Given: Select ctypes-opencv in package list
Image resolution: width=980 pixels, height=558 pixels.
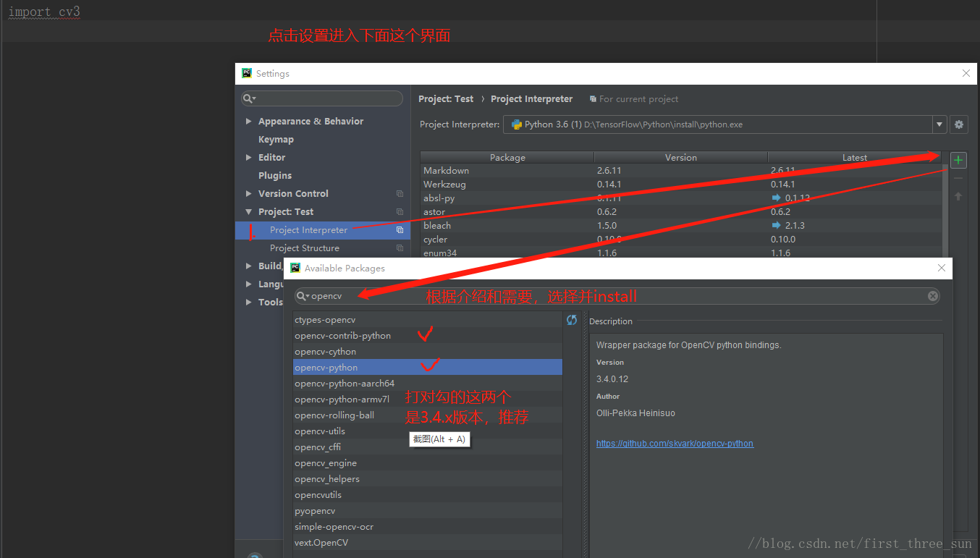Looking at the screenshot, I should (x=428, y=320).
